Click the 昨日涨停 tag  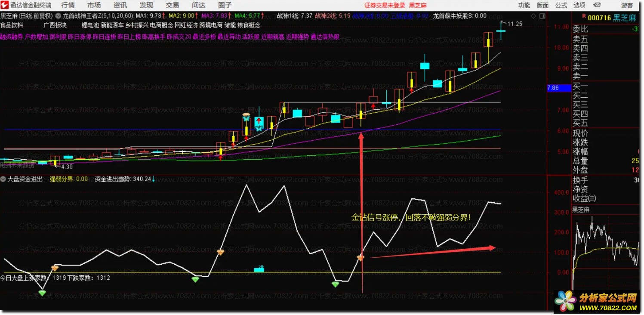click(80, 37)
